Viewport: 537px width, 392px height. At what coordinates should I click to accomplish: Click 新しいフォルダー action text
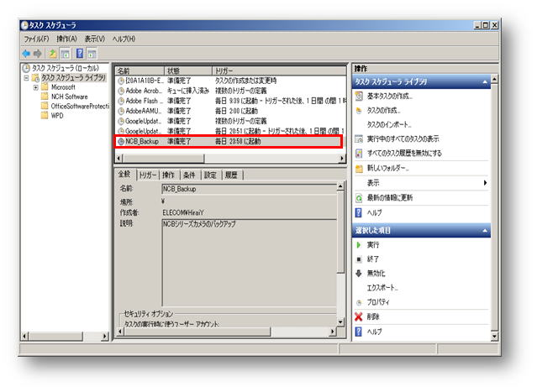click(x=387, y=168)
